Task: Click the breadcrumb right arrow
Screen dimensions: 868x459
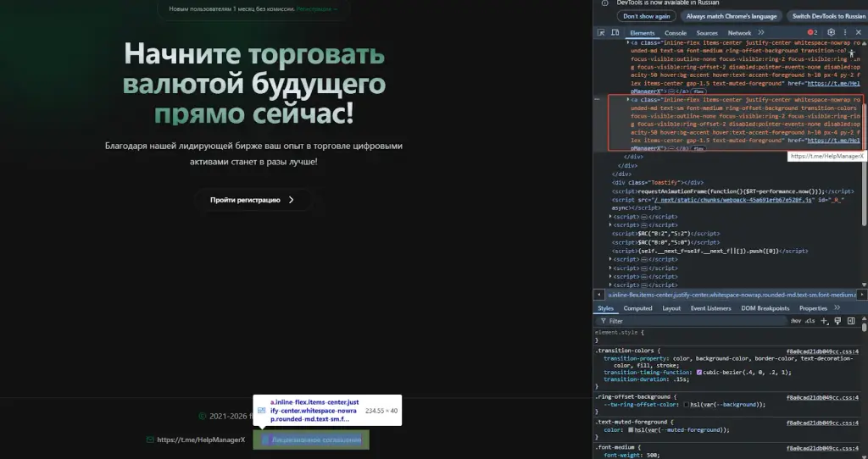Action: click(862, 295)
